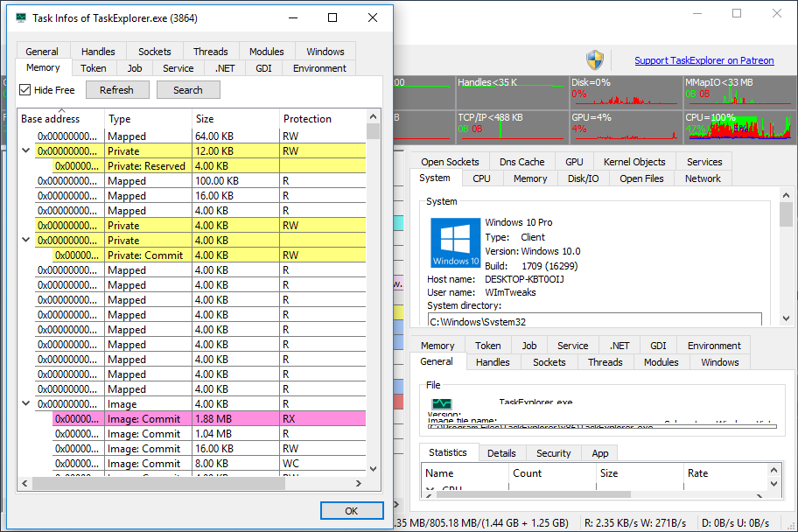The image size is (798, 532).
Task: Open the Handles tab in Task Infos dialog
Action: (x=98, y=52)
